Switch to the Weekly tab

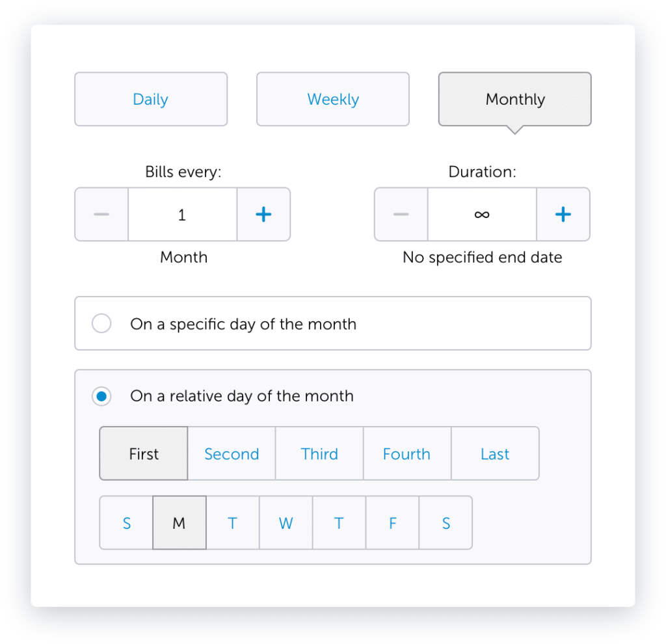point(333,100)
